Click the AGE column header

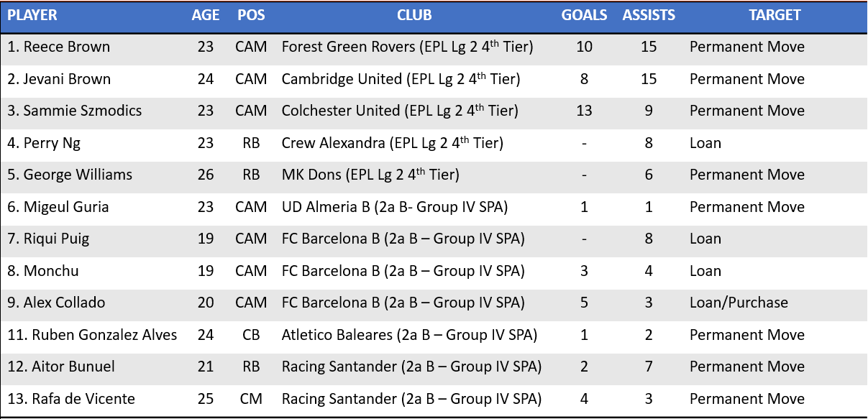point(206,15)
